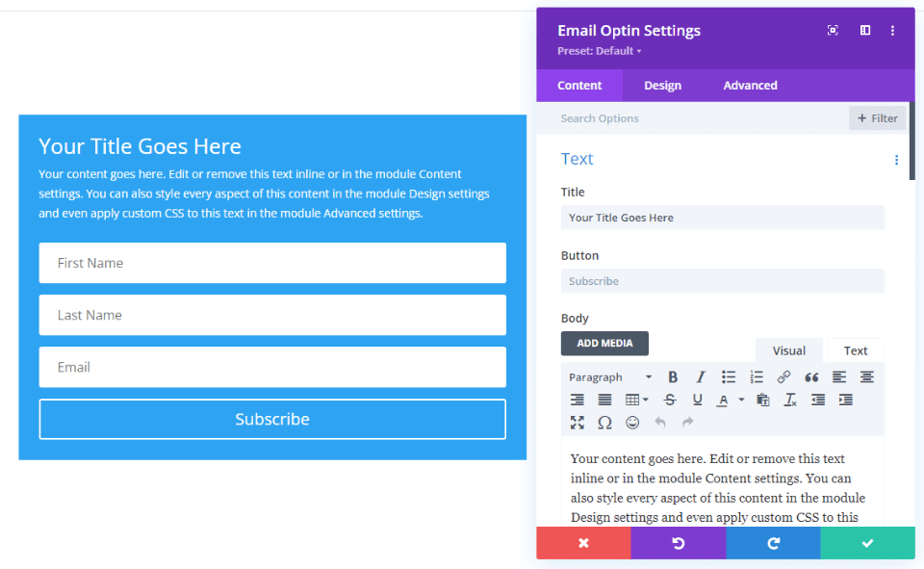Apply blockquote formatting

[x=813, y=376]
